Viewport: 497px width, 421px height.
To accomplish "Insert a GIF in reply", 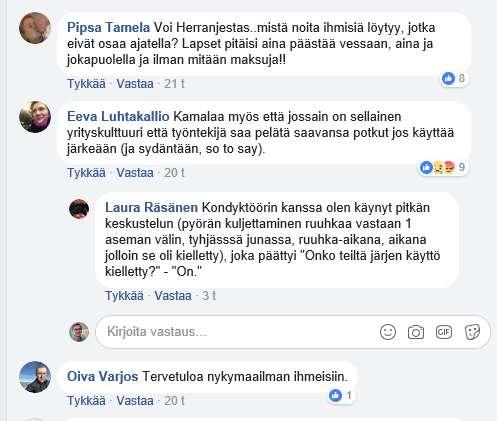I will pyautogui.click(x=444, y=332).
